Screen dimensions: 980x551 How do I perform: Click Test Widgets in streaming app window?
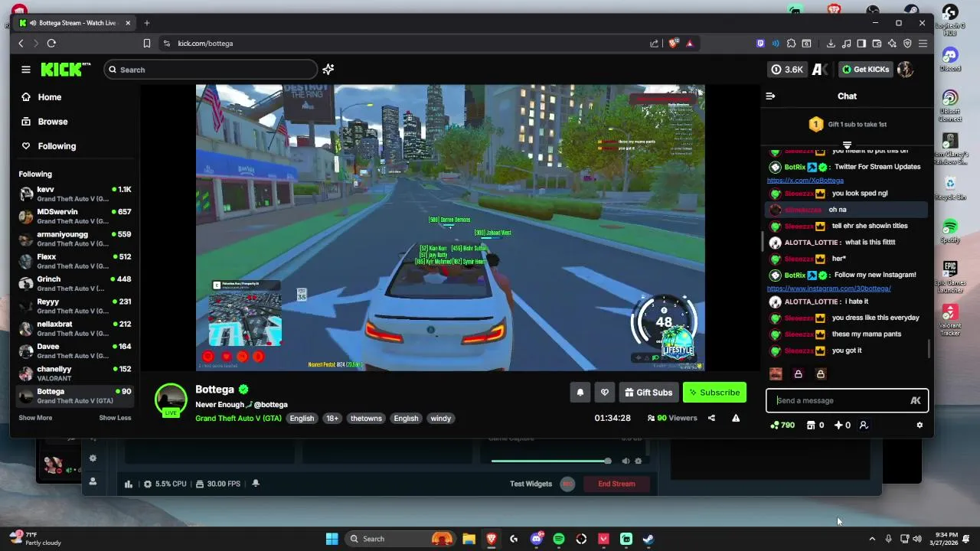pyautogui.click(x=531, y=484)
